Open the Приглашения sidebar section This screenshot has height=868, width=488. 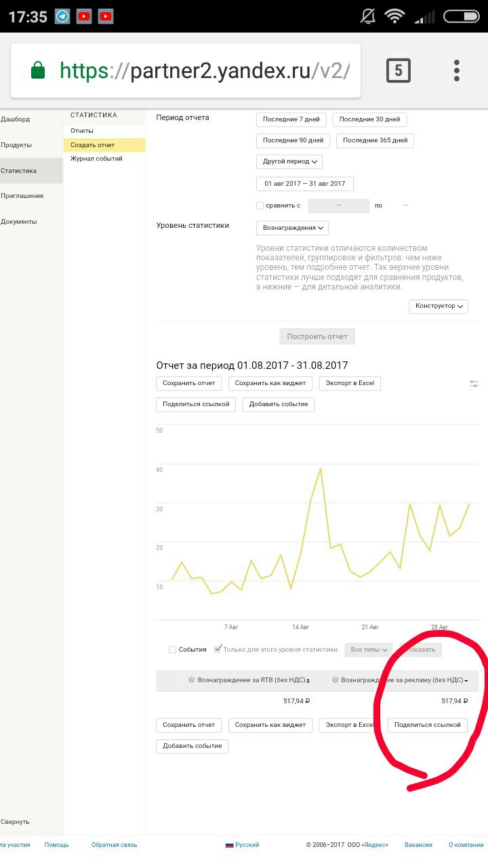click(x=22, y=196)
